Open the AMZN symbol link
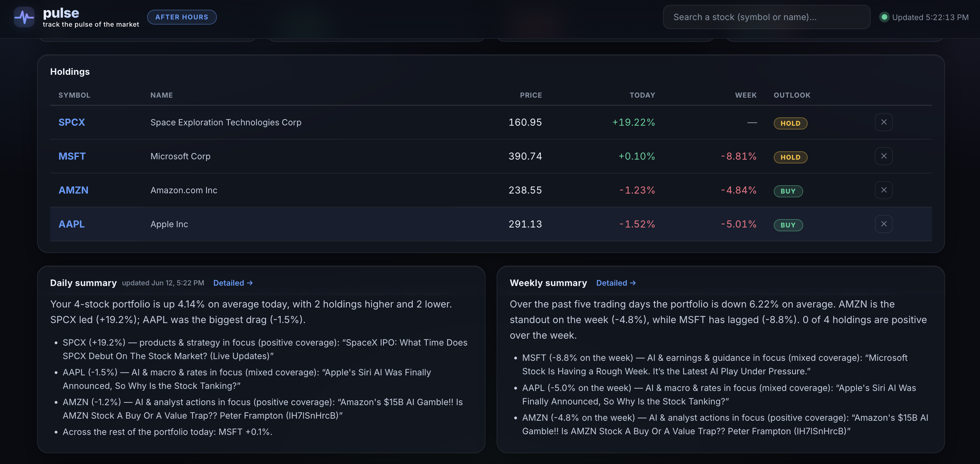This screenshot has height=464, width=980. tap(73, 190)
